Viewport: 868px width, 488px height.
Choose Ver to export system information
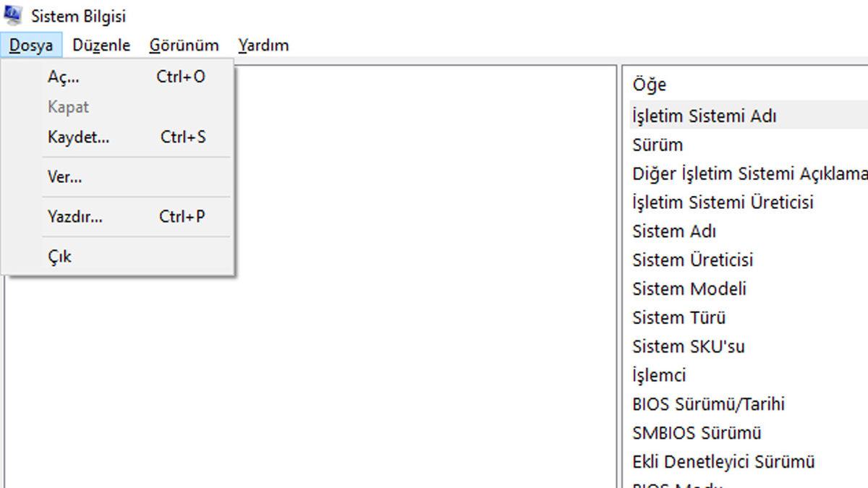pos(64,176)
